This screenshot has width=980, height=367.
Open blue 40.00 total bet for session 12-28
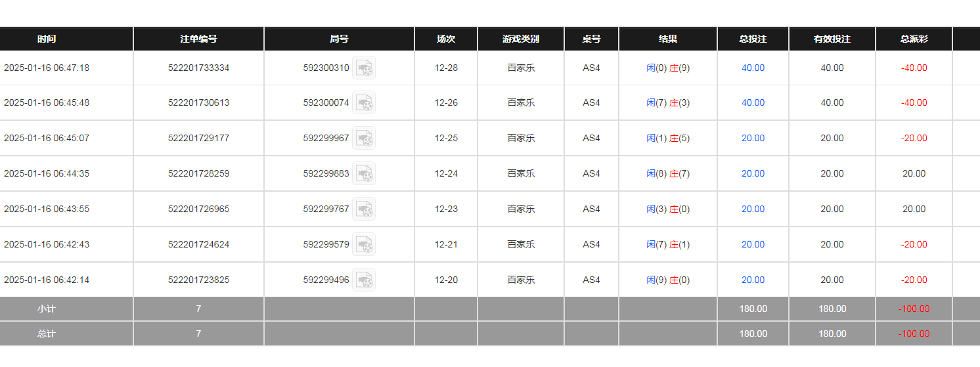coord(753,68)
